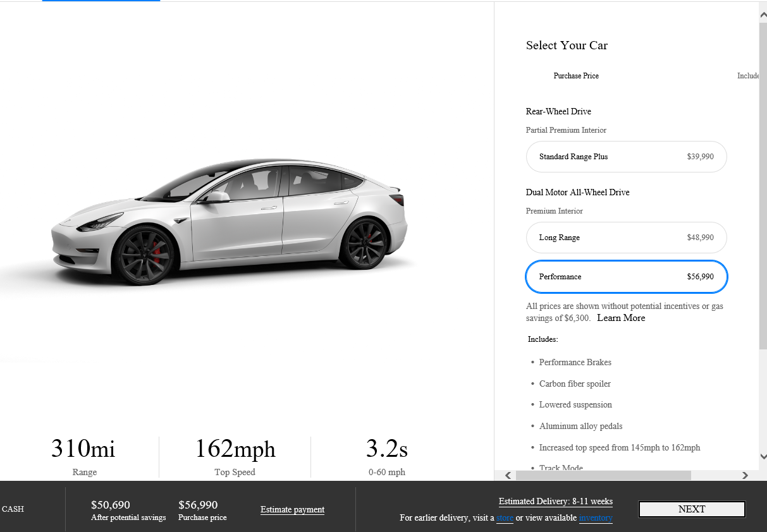Image resolution: width=767 pixels, height=532 pixels.
Task: Click the Track Mode list item
Action: tap(561, 468)
